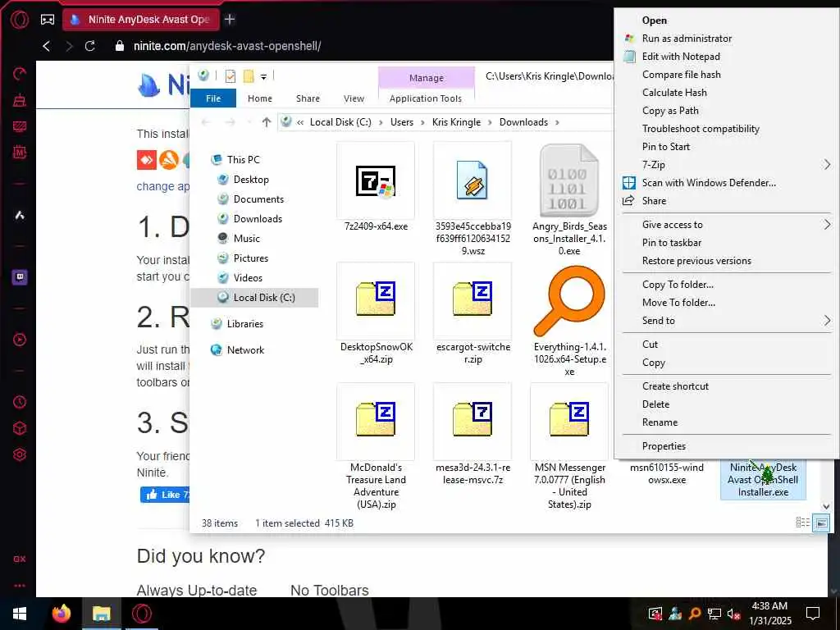The image size is (840, 630).
Task: Switch to the View ribbon tab
Action: pos(354,98)
